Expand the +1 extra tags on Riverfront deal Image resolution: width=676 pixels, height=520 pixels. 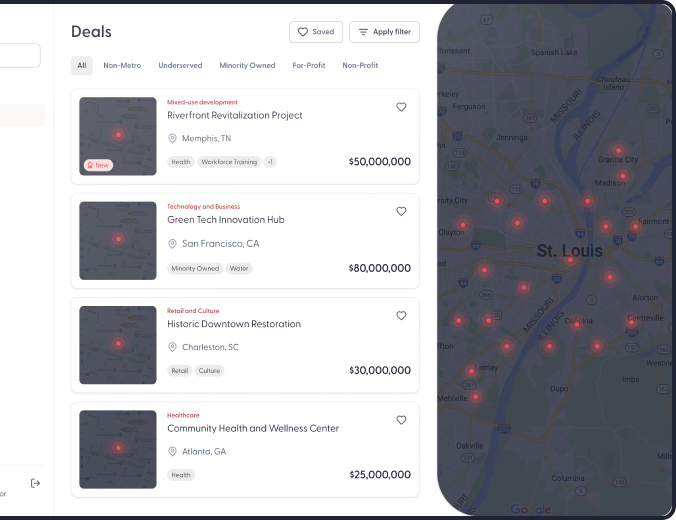[x=270, y=162]
